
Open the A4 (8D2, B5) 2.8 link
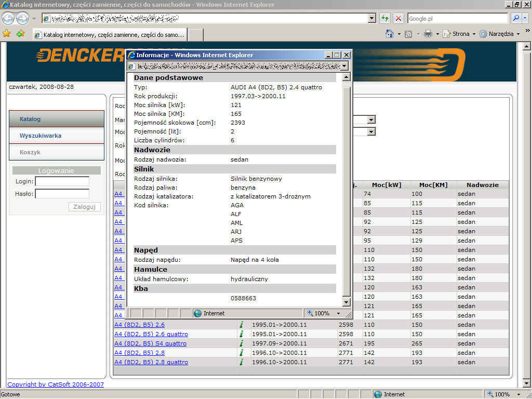[x=139, y=353]
